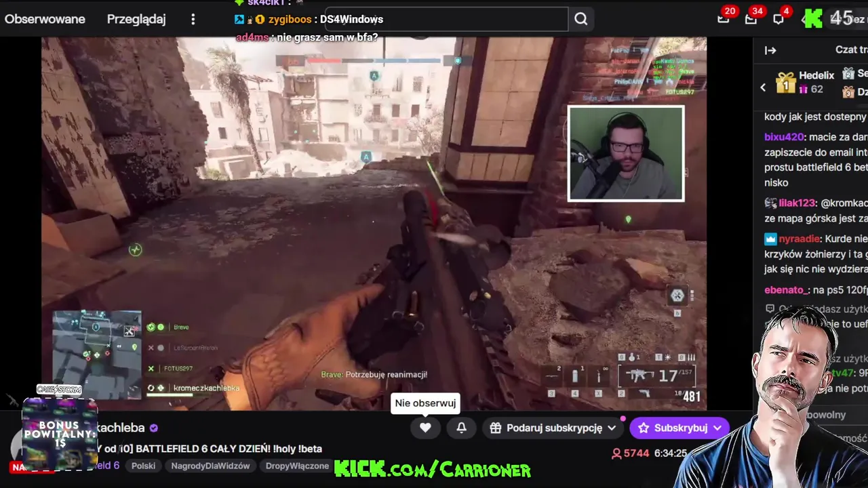This screenshot has height=488, width=868.
Task: Click the heart Nie obserwuj button
Action: [425, 428]
